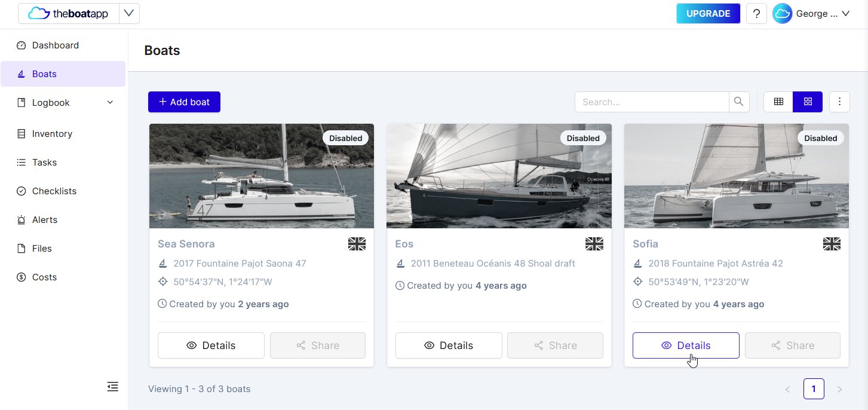Image resolution: width=868 pixels, height=410 pixels.
Task: View Details for Sea Senora
Action: [x=211, y=345]
